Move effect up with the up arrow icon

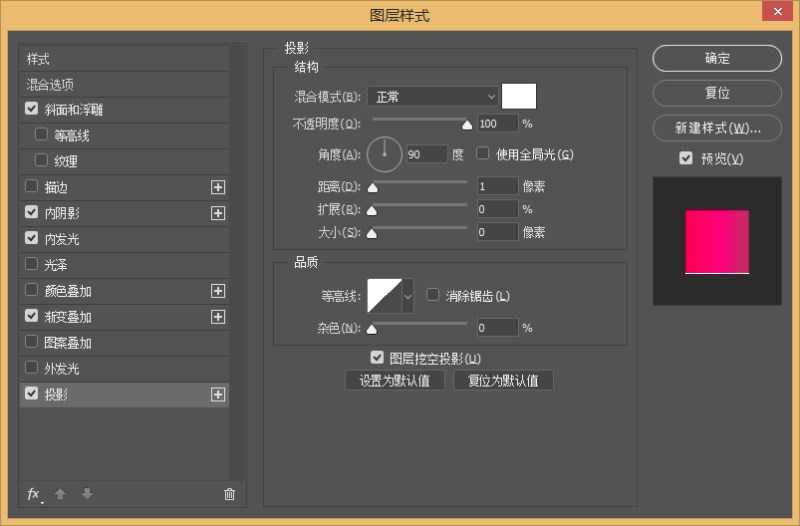click(x=60, y=494)
